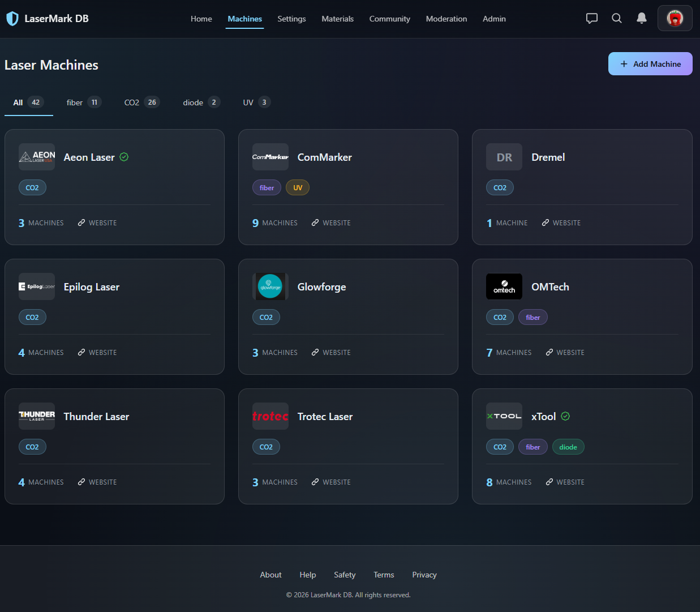Screen dimensions: 700x612
Task: Open the Safety footer link
Action: pos(345,575)
